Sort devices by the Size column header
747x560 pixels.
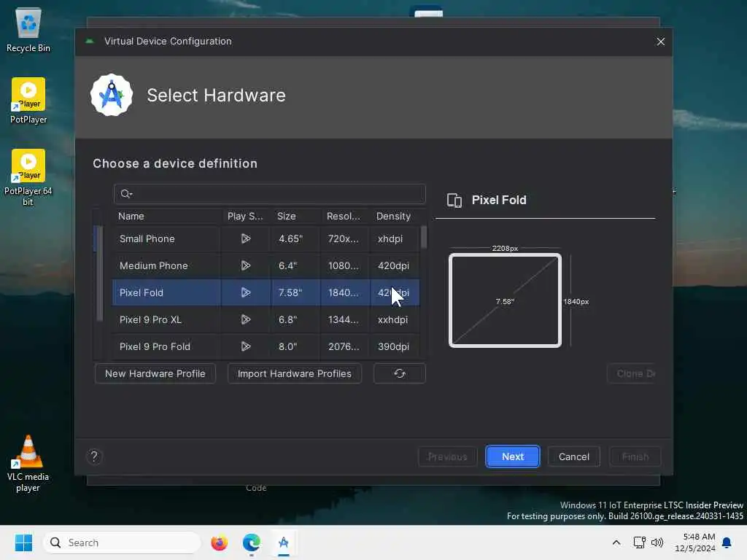(296, 216)
